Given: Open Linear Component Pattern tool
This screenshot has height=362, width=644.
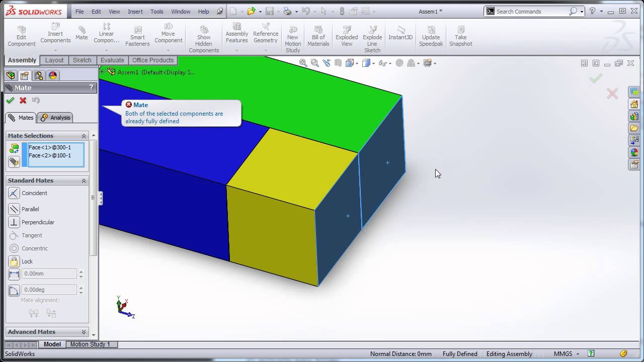Looking at the screenshot, I should pyautogui.click(x=106, y=33).
